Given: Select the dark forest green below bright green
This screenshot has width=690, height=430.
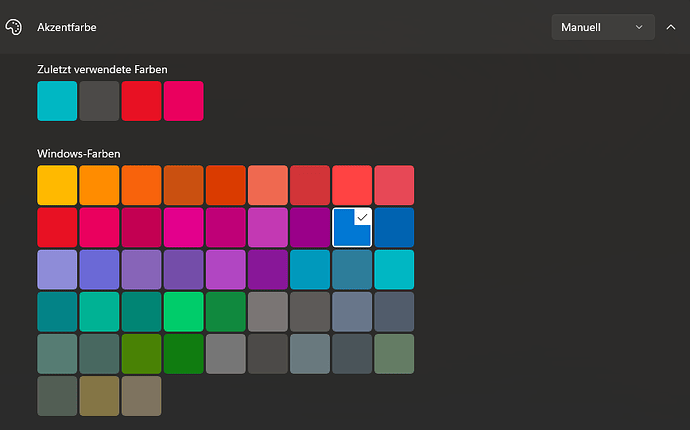Looking at the screenshot, I should pos(184,354).
